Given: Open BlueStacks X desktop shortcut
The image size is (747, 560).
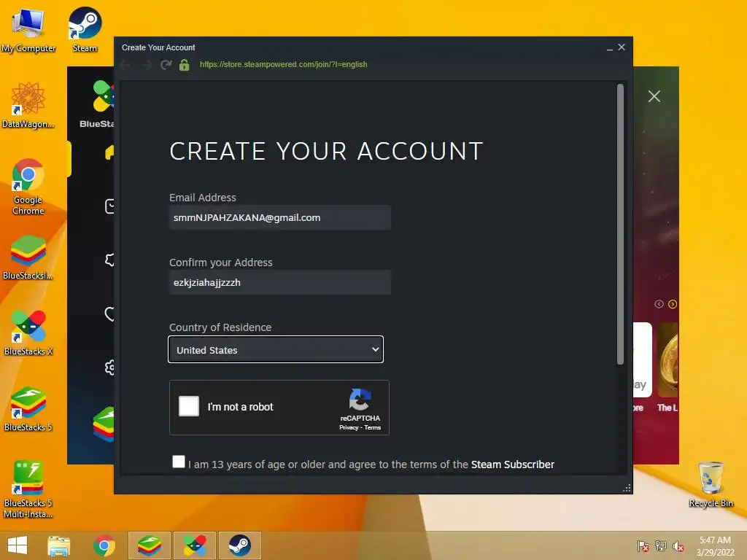Looking at the screenshot, I should point(28,332).
